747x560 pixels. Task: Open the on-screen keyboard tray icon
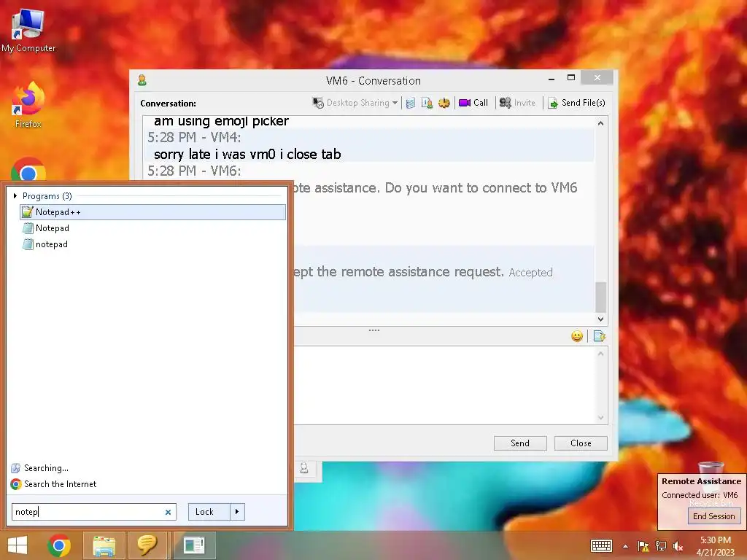tap(601, 545)
